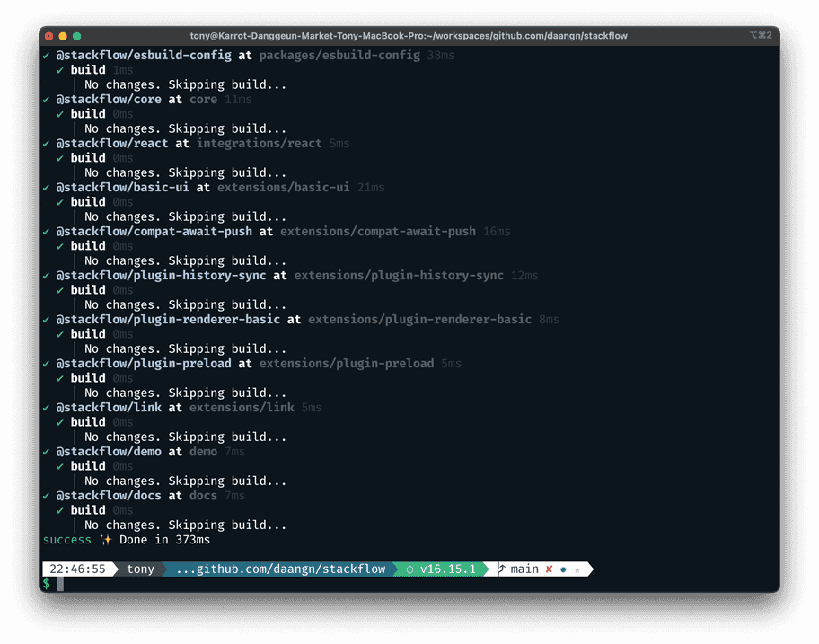Click the sparkles emoji beside Done
The width and height of the screenshot is (819, 644).
[105, 540]
